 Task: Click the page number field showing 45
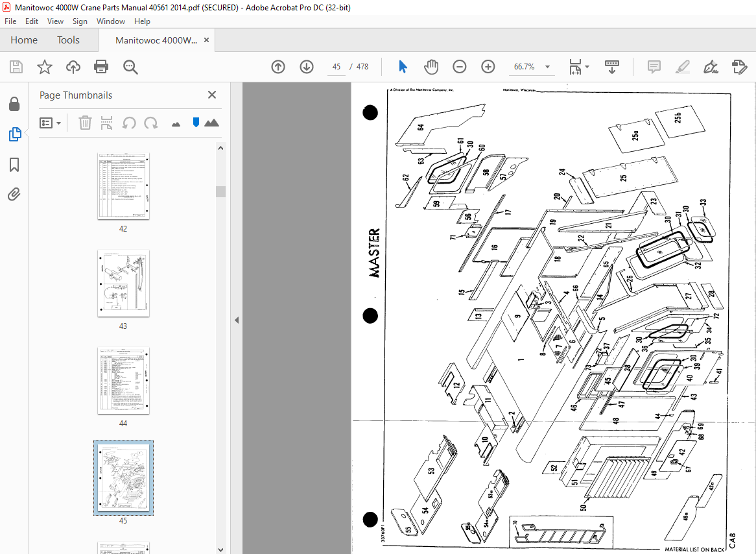[337, 67]
